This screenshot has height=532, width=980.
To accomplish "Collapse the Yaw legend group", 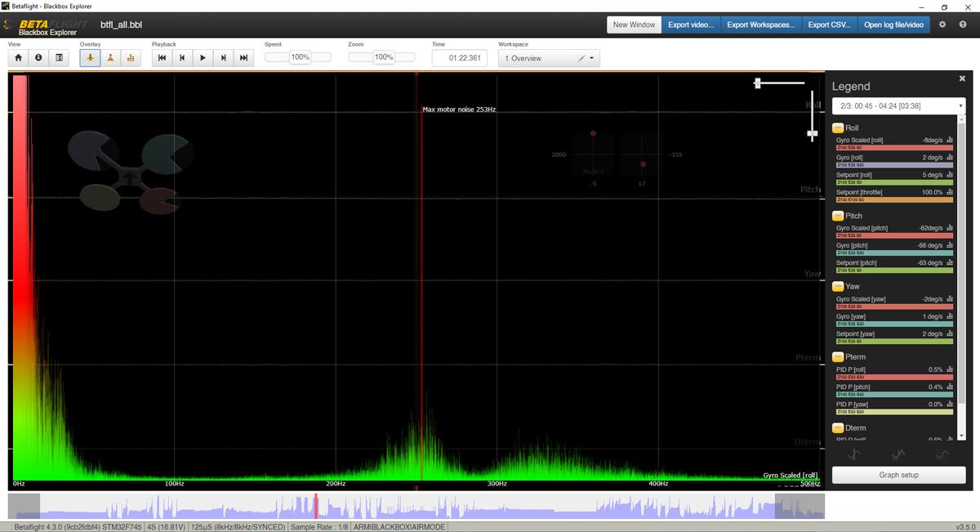I will (x=838, y=286).
